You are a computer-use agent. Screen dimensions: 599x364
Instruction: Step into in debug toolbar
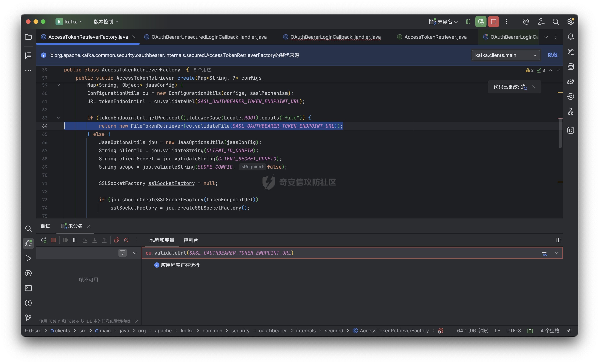(x=95, y=240)
